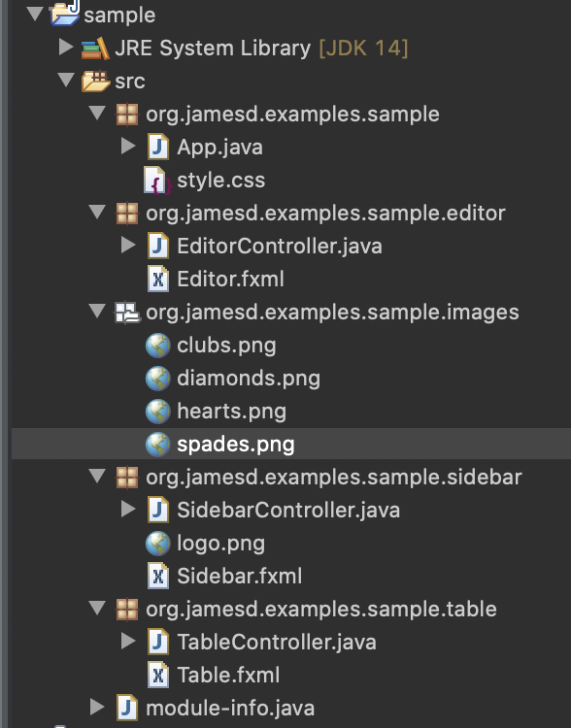
Task: Collapse the src folder
Action: 66,80
